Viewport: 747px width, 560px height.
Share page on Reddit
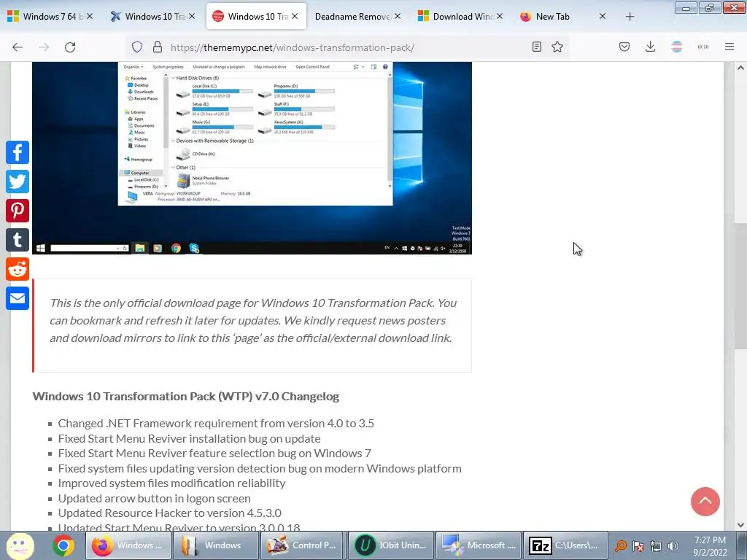pyautogui.click(x=18, y=269)
